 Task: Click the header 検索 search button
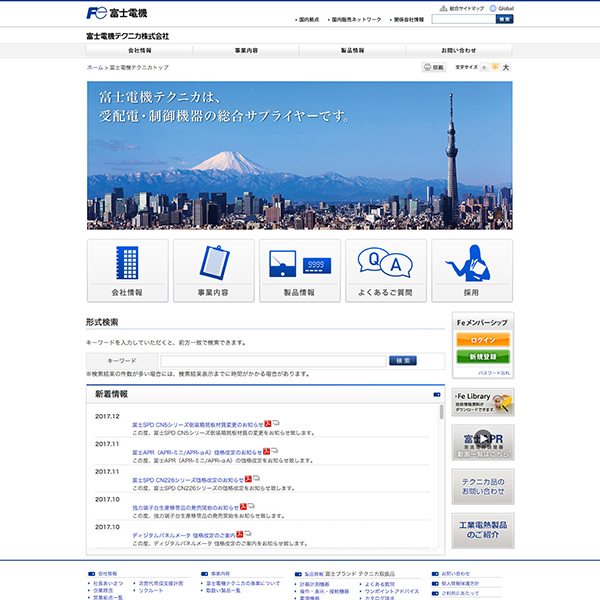pyautogui.click(x=504, y=19)
